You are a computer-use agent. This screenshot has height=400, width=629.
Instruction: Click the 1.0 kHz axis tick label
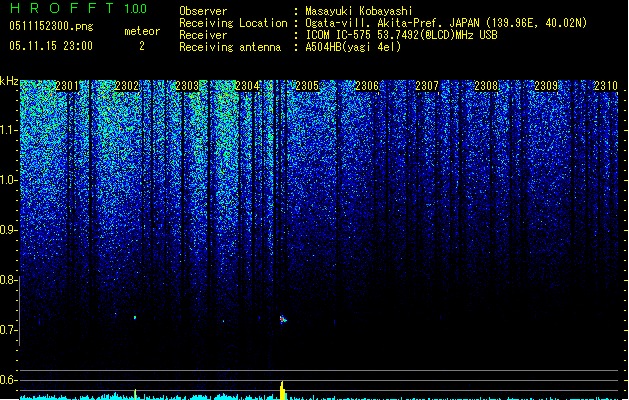[x=9, y=180]
